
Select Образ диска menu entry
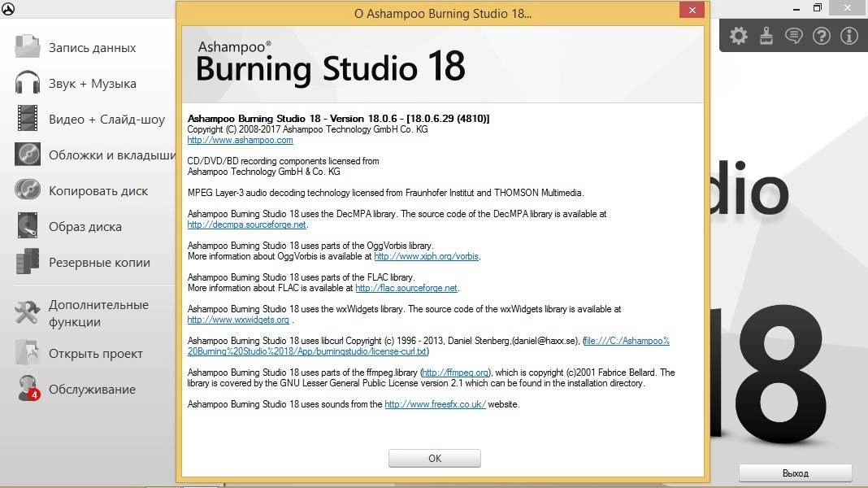tap(85, 227)
